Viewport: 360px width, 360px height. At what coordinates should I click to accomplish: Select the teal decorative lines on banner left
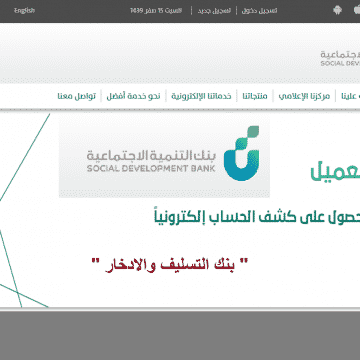(25, 210)
